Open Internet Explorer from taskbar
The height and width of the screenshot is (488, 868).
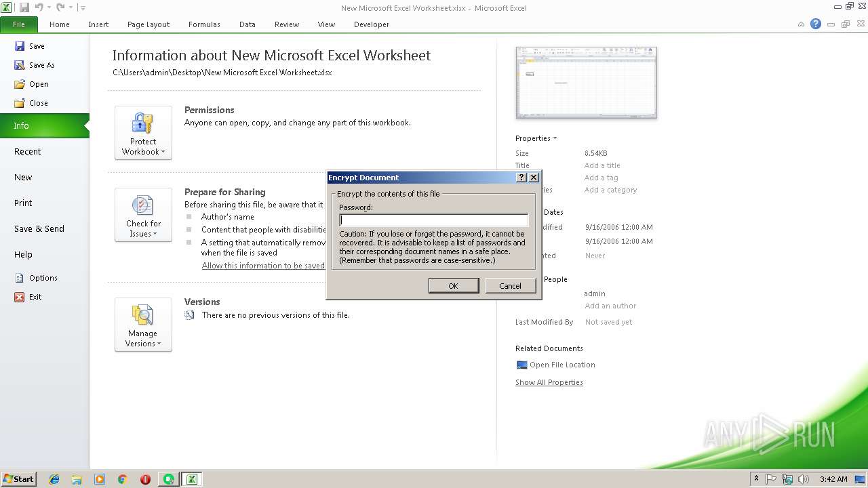(x=54, y=479)
